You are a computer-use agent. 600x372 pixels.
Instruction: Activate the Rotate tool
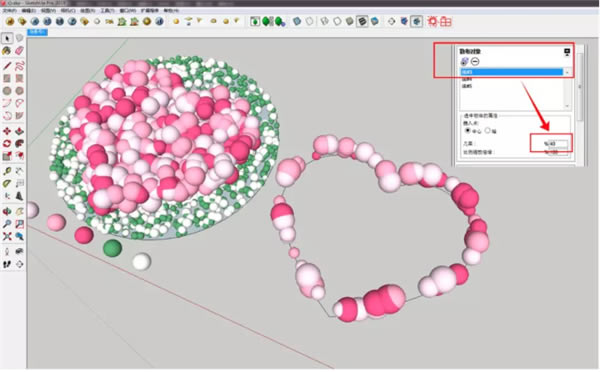tap(7, 144)
